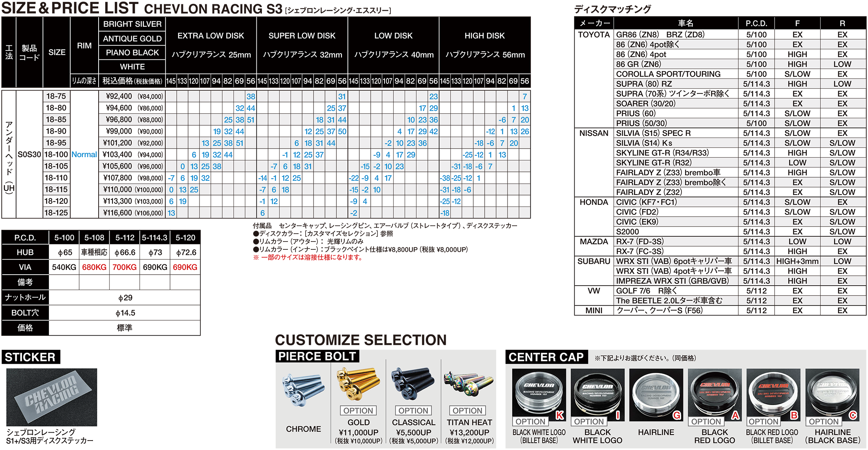
Task: Click the 540KG VIA value
Action: (64, 267)
